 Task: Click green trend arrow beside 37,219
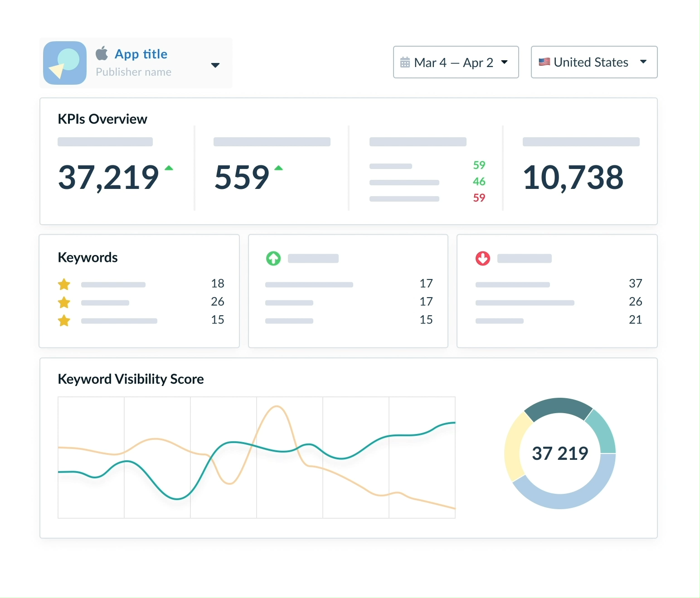coord(169,168)
